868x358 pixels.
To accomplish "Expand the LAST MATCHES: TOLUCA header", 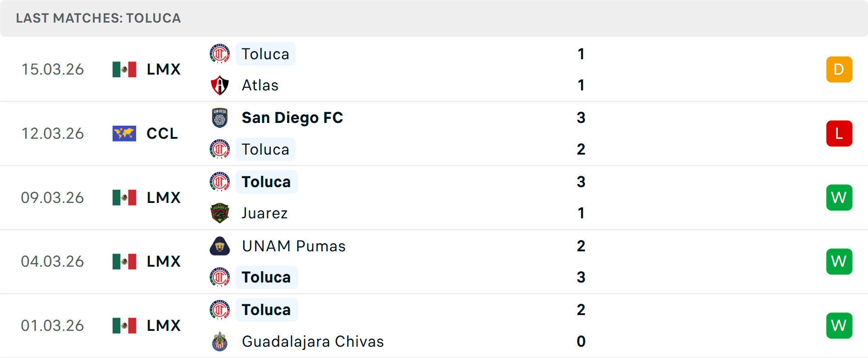I will tap(98, 18).
